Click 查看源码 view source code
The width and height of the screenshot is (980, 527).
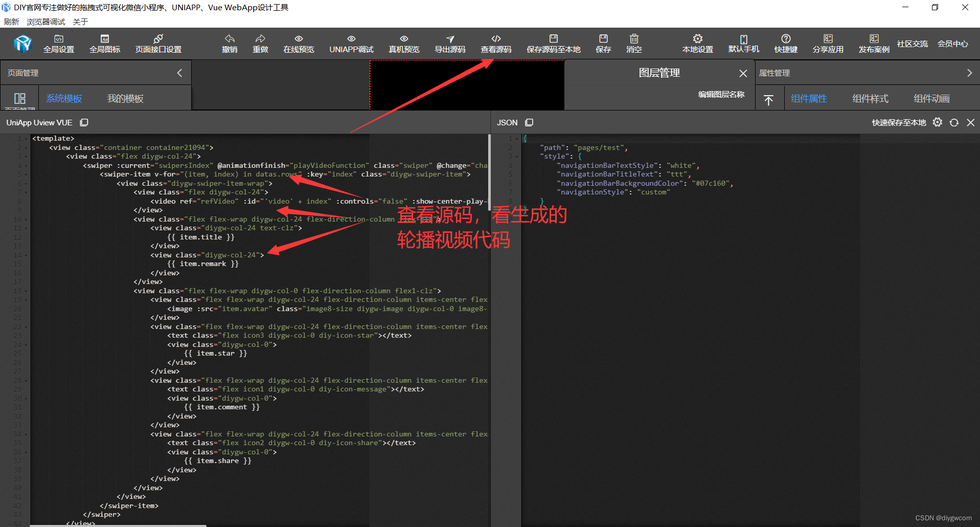(496, 44)
